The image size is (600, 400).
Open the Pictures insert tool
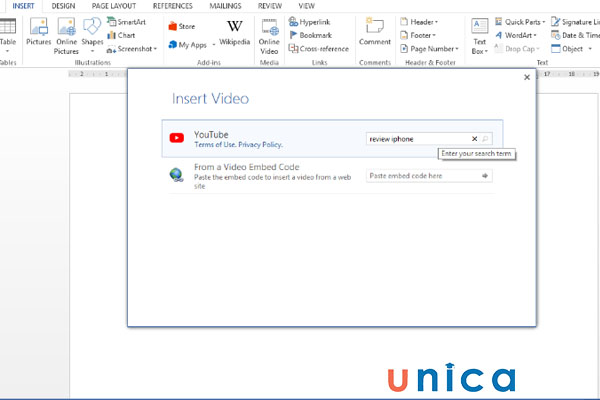coord(39,33)
